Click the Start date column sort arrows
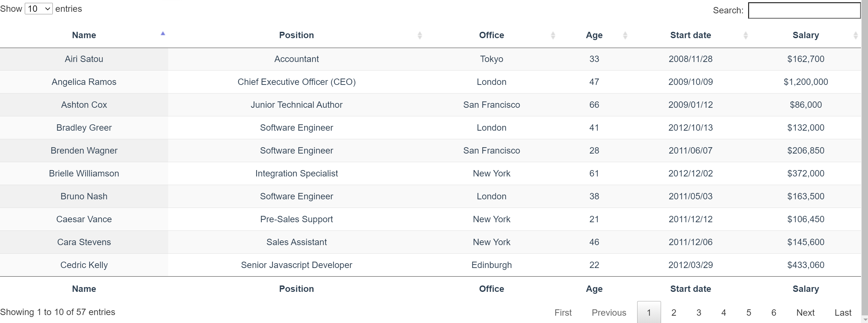Screen dimensions: 868x323 tap(745, 35)
